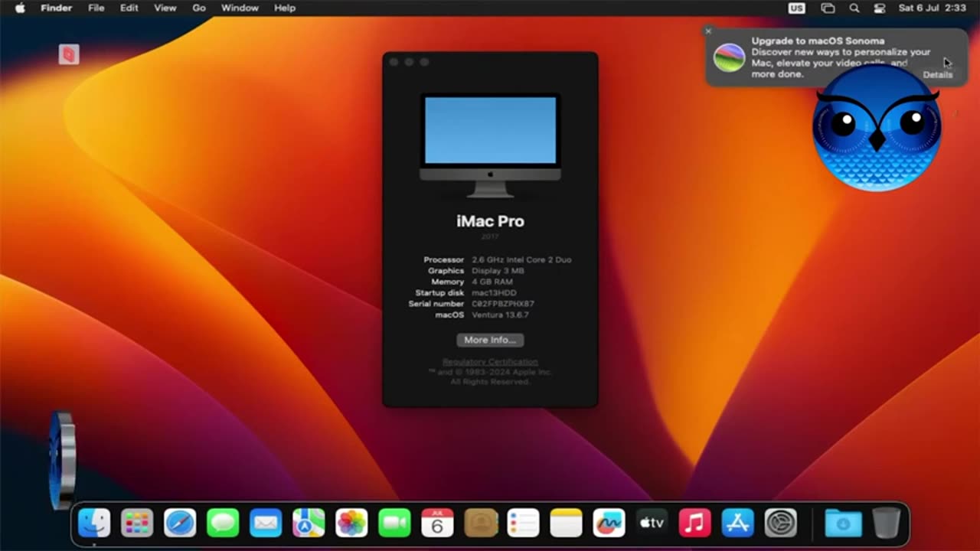This screenshot has height=551, width=980.
Task: Open Trash in the Dock
Action: (886, 523)
